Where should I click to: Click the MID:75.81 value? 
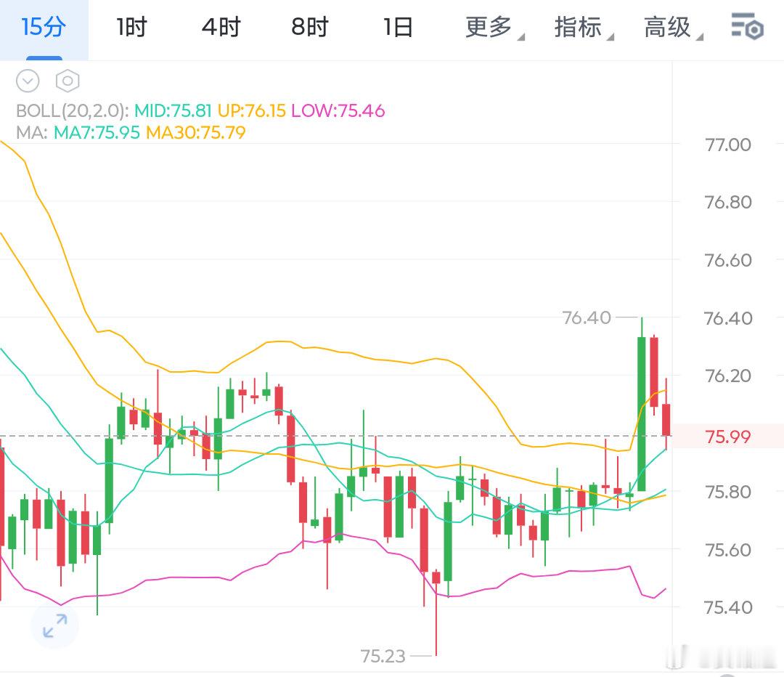173,110
